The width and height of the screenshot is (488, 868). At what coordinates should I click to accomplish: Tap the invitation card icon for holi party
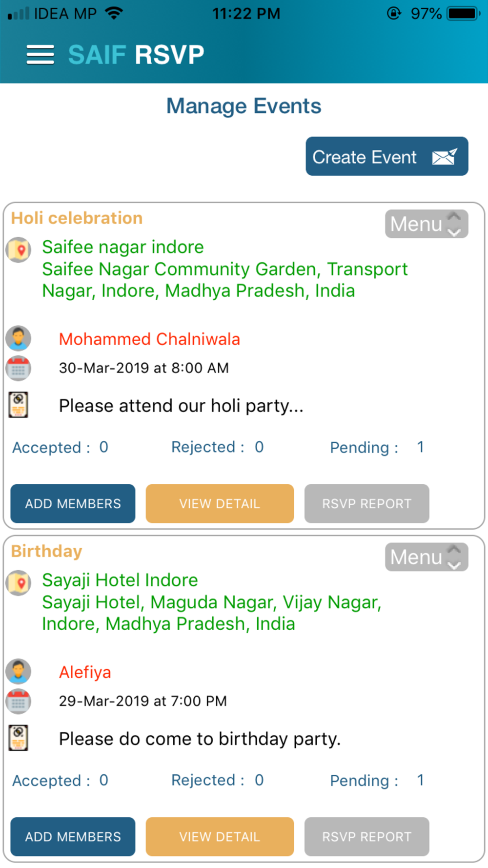[x=19, y=405]
